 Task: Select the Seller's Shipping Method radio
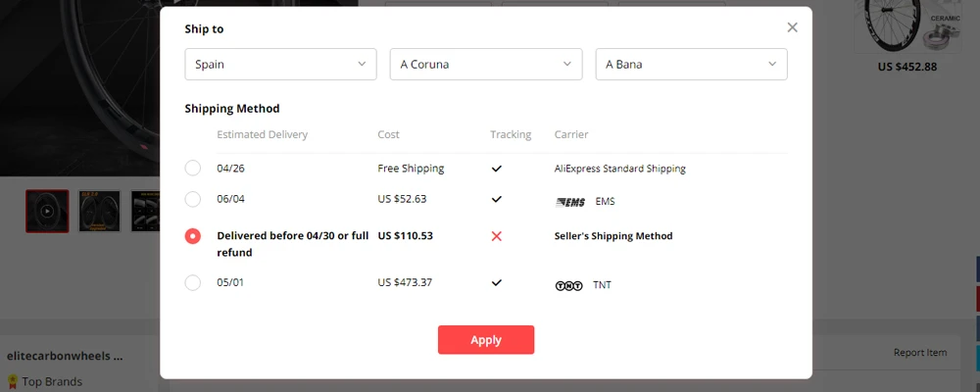[x=193, y=236]
